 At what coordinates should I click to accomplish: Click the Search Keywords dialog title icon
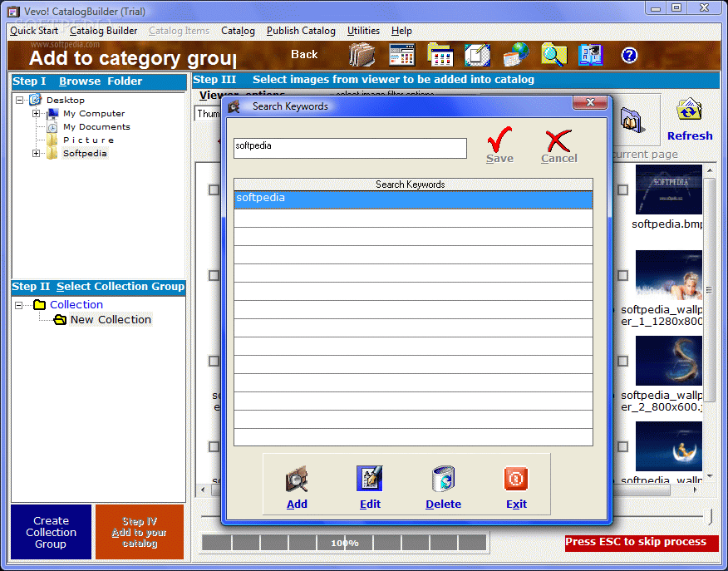234,106
